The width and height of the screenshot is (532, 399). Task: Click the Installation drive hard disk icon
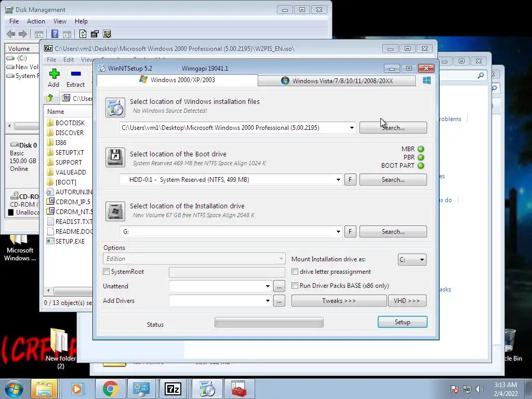[115, 211]
